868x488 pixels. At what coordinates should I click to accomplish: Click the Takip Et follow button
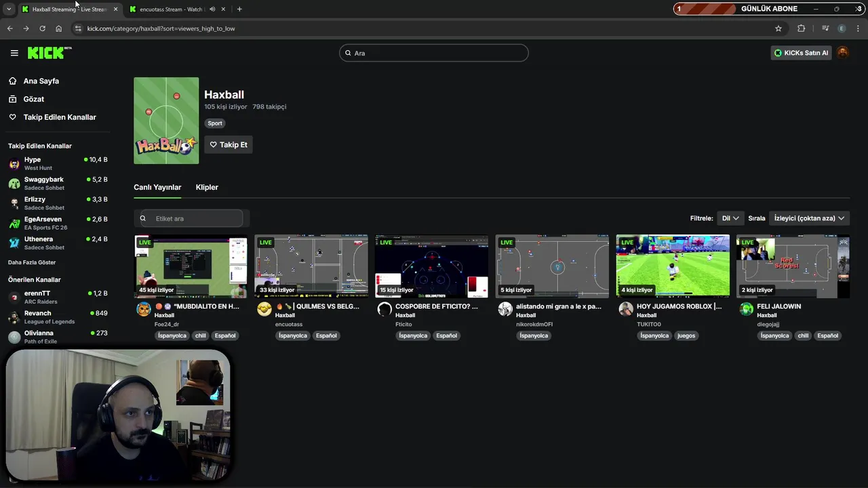[229, 144]
